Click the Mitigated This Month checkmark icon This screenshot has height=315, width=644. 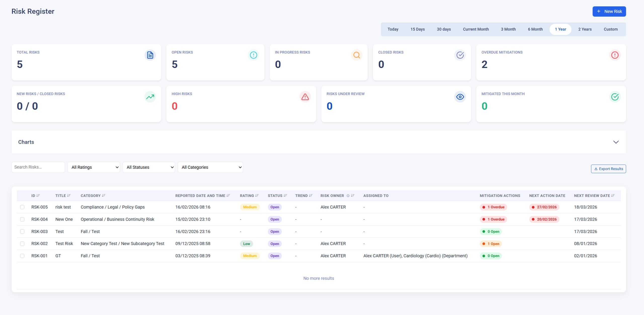coord(615,97)
